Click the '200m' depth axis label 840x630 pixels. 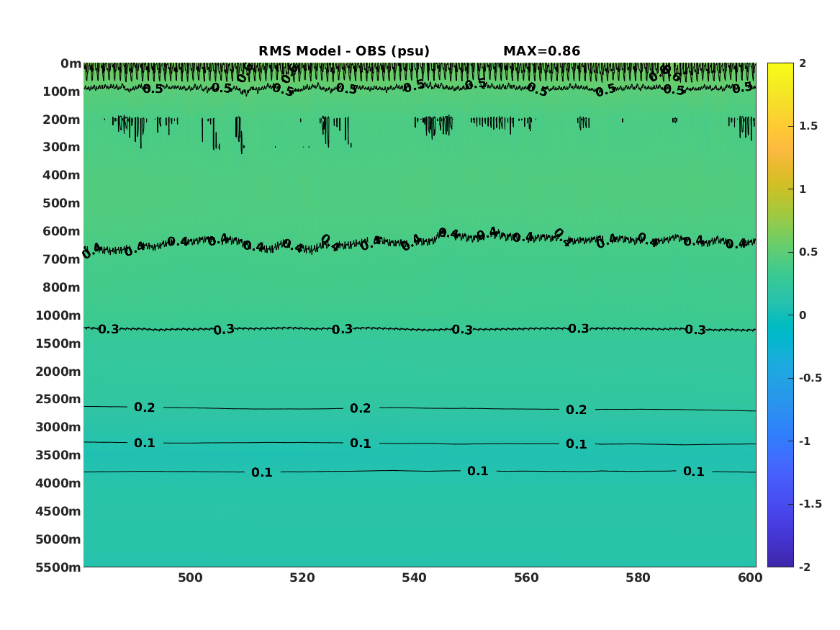[62, 120]
